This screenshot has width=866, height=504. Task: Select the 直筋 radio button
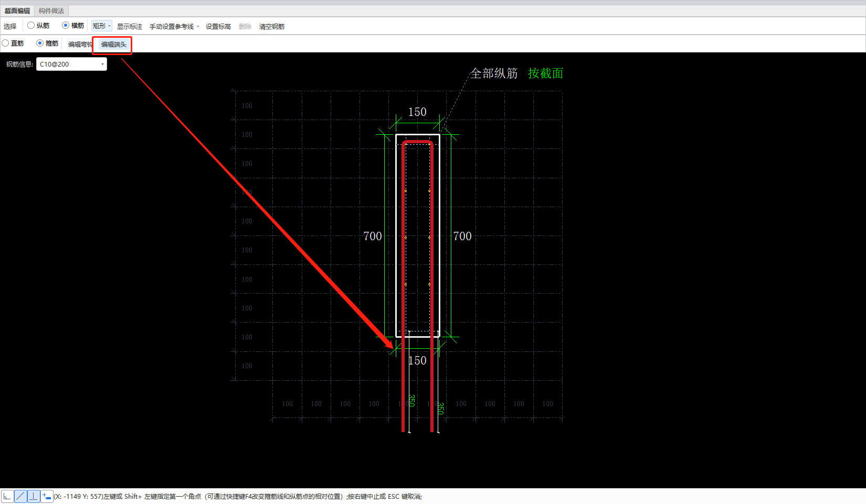5,43
